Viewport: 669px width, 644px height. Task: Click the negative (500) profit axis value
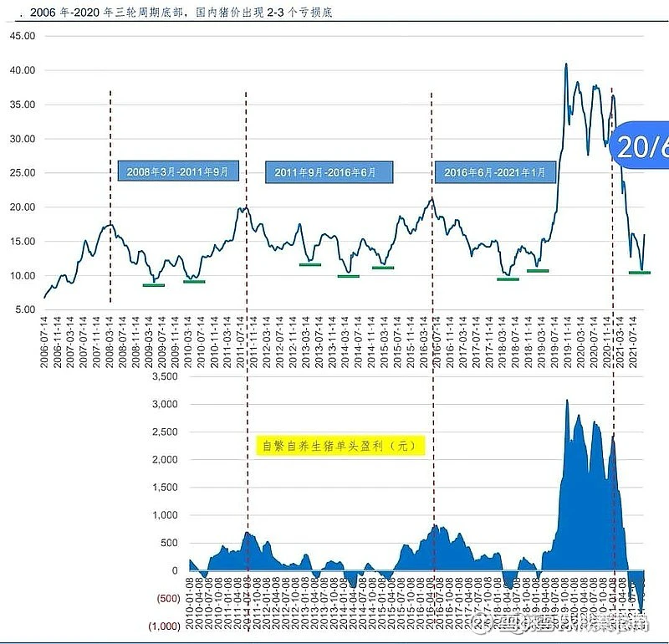coord(169,598)
